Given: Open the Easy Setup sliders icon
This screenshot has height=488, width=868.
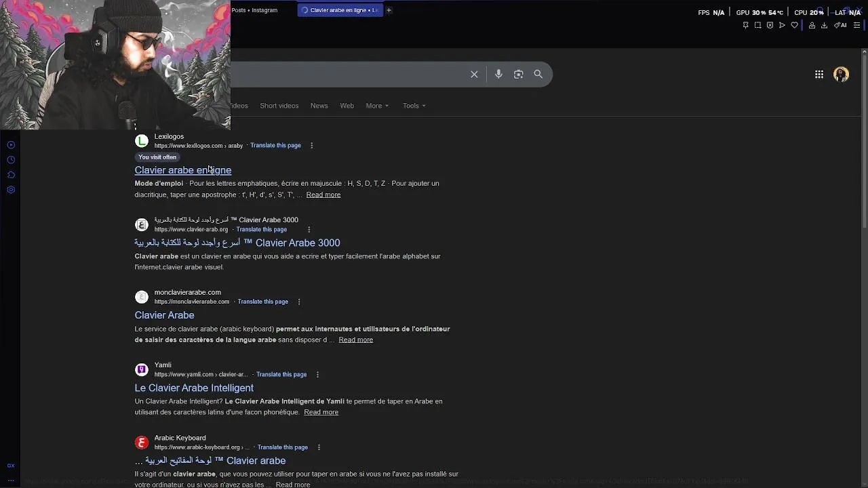Looking at the screenshot, I should [856, 25].
